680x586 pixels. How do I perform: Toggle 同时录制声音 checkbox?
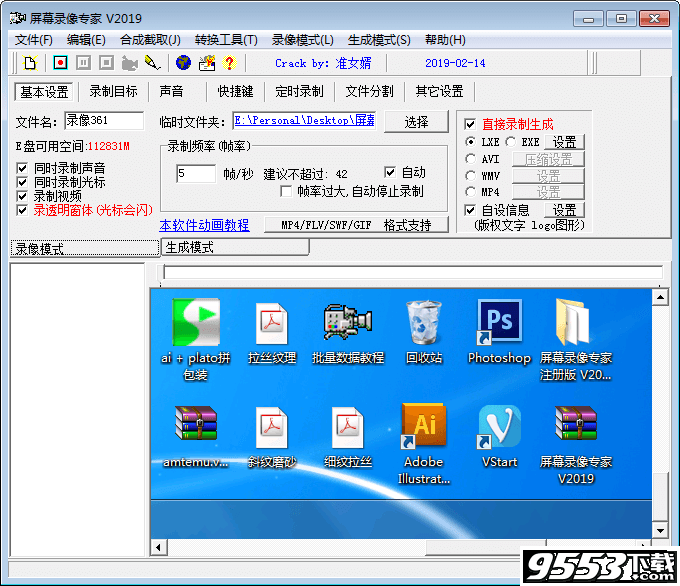coord(22,168)
